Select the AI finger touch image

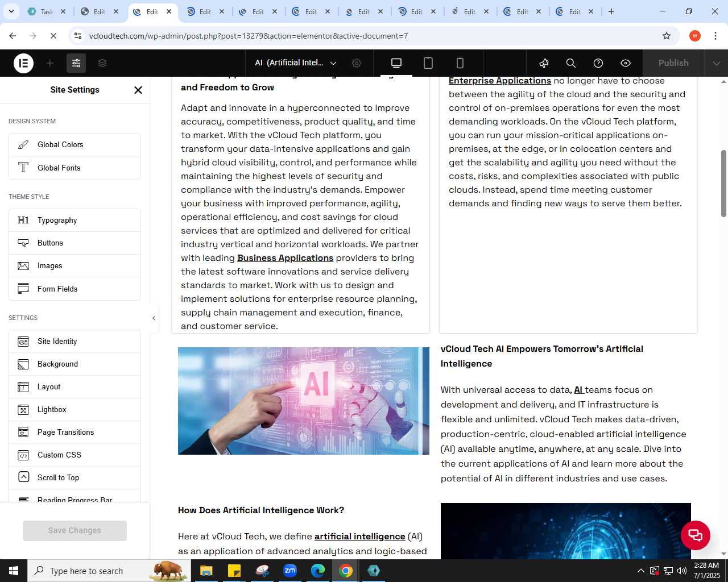(304, 401)
